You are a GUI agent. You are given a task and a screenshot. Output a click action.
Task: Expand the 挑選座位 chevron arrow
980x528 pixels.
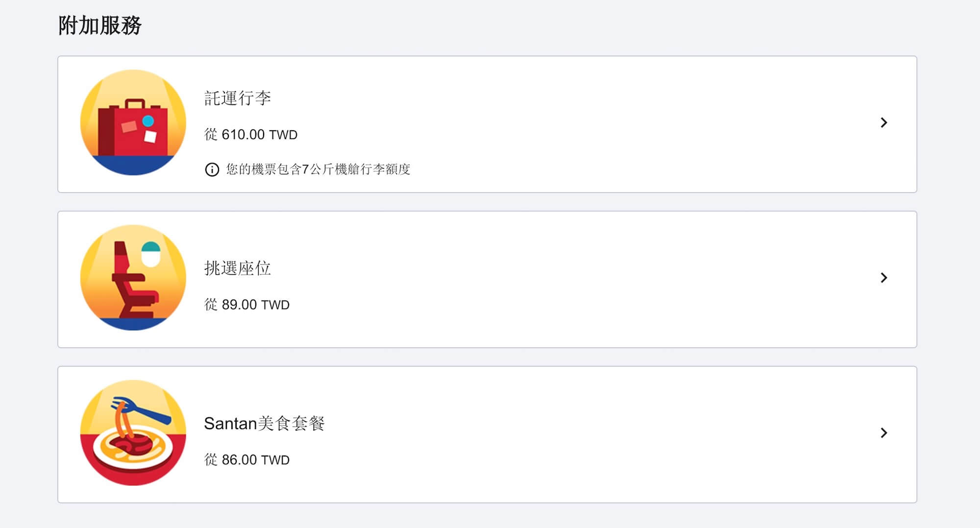click(x=883, y=278)
